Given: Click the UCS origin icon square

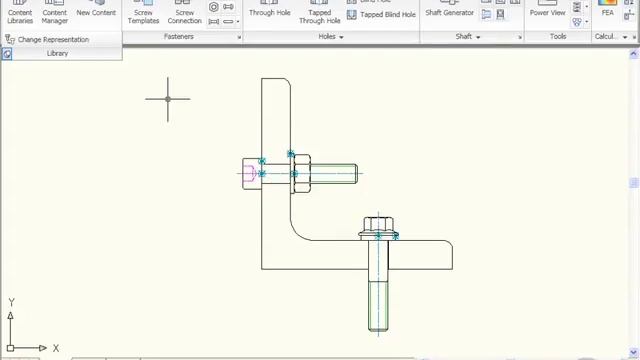Looking at the screenshot, I should (x=10, y=348).
